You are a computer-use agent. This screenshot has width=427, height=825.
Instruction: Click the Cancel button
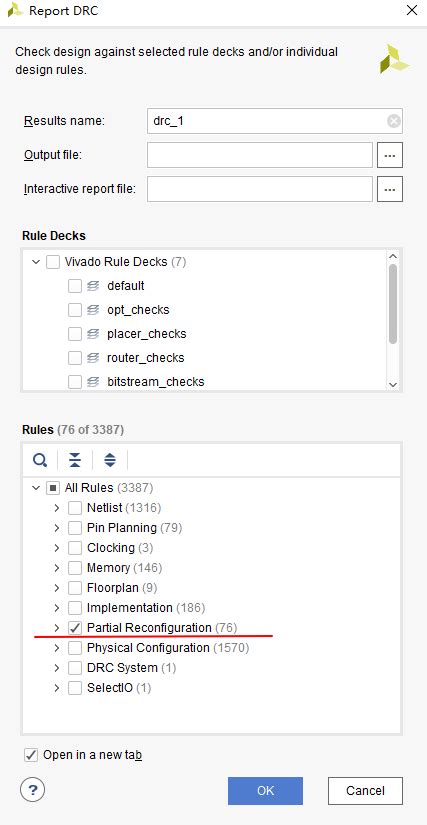click(365, 791)
